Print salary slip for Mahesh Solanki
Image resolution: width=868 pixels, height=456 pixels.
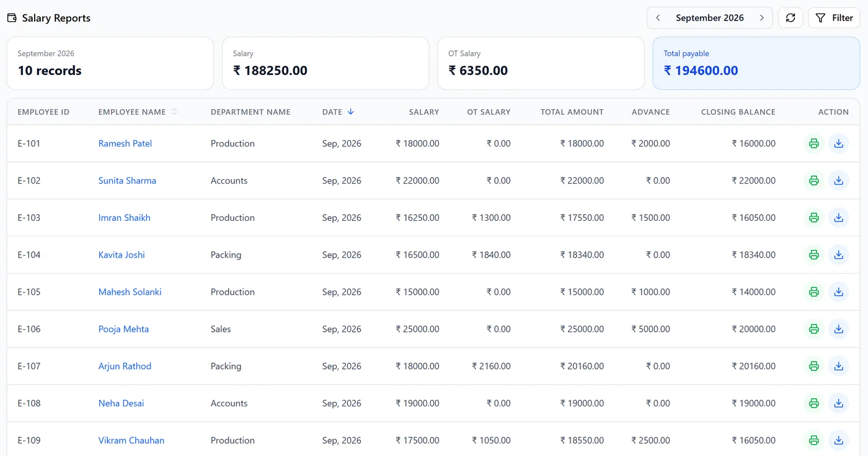814,292
